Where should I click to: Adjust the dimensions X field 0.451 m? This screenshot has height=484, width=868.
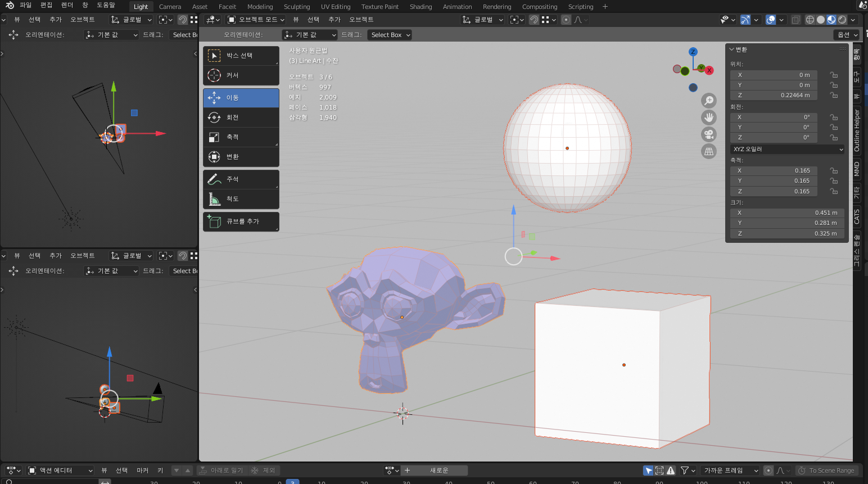point(787,213)
